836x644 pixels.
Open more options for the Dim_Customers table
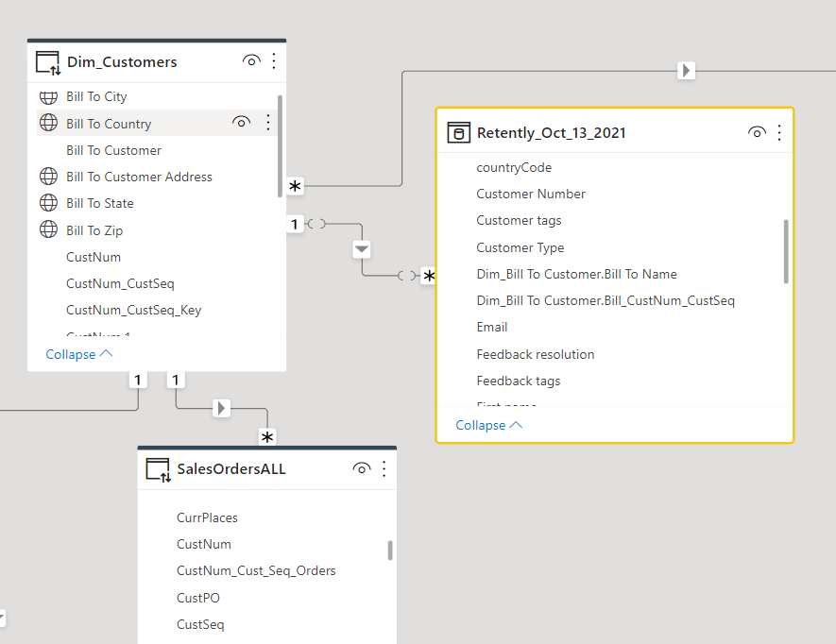[274, 61]
